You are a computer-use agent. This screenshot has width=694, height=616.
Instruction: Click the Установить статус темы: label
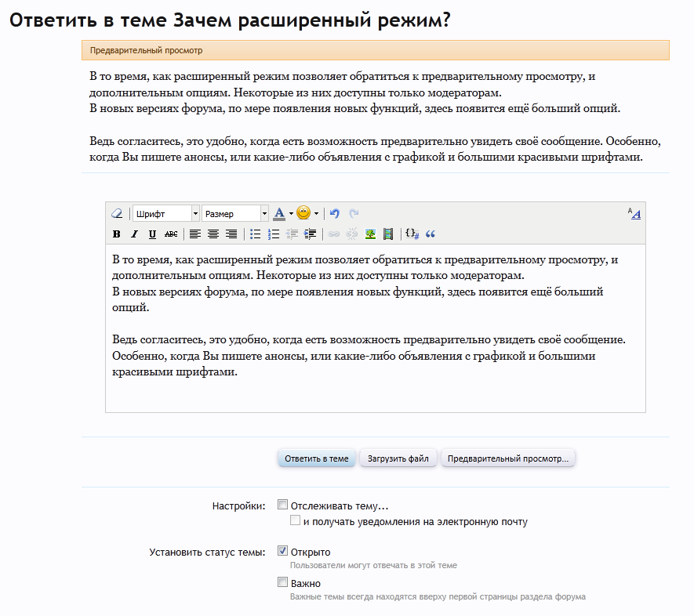[207, 553]
